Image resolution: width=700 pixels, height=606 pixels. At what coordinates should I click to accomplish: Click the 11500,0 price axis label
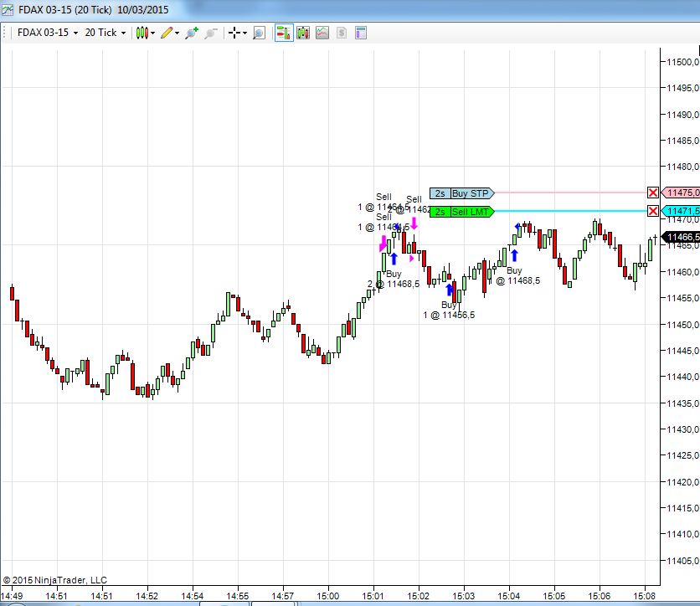click(x=682, y=62)
